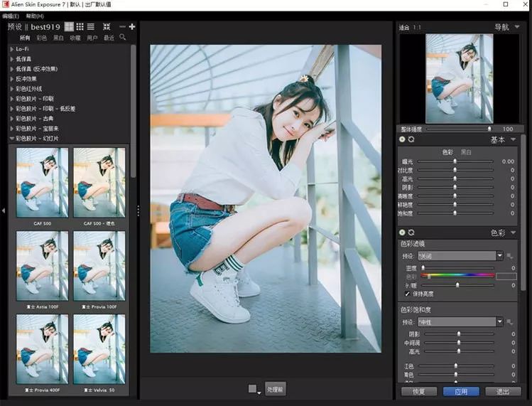Open the 色彩饱和度 preset dropdown
The image size is (532, 406).
click(x=499, y=322)
